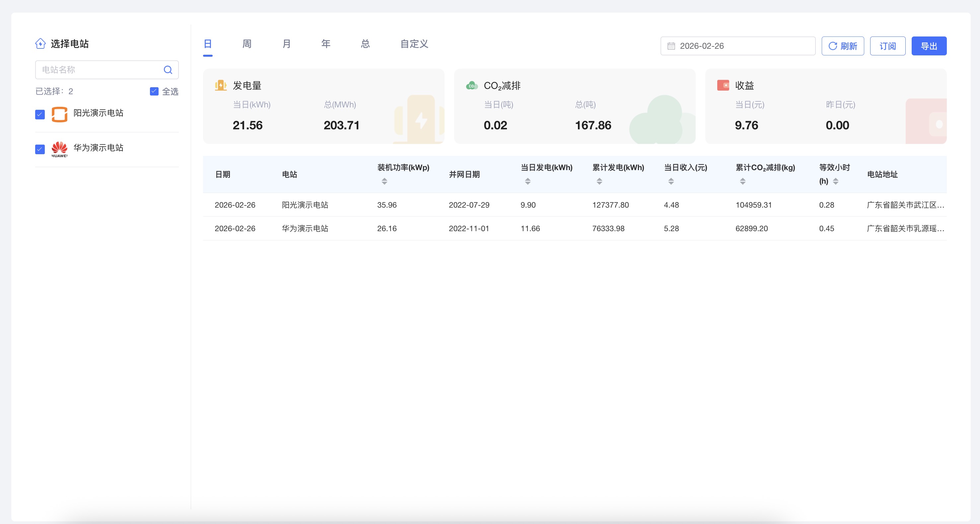Click the green CO2 reduction cloud icon
Viewport: 980px width, 524px height.
pyautogui.click(x=472, y=86)
